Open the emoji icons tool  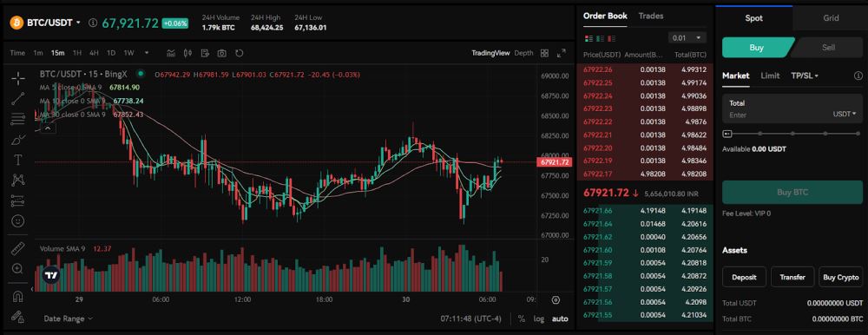click(x=17, y=220)
